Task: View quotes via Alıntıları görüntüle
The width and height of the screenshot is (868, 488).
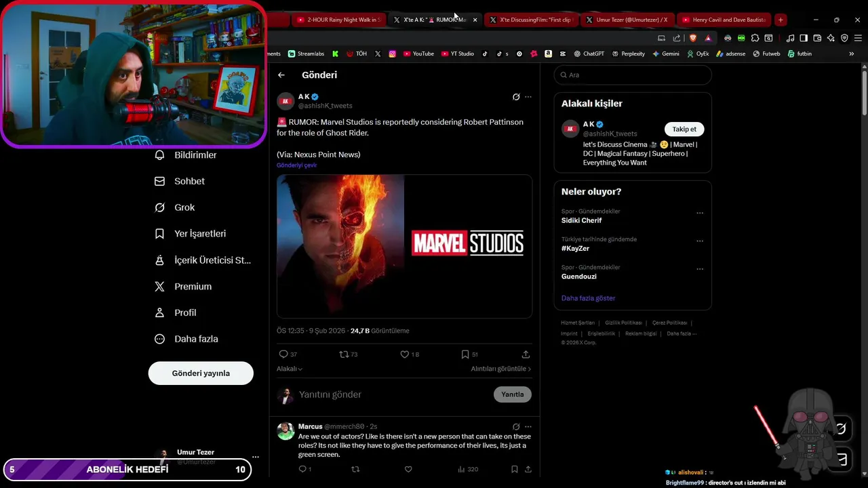Action: tap(501, 369)
